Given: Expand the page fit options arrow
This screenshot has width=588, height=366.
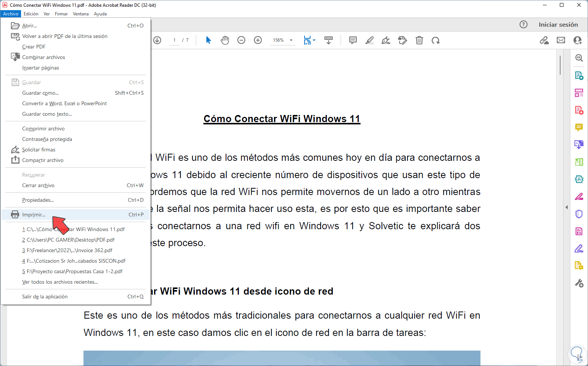Looking at the screenshot, I should click(x=314, y=40).
